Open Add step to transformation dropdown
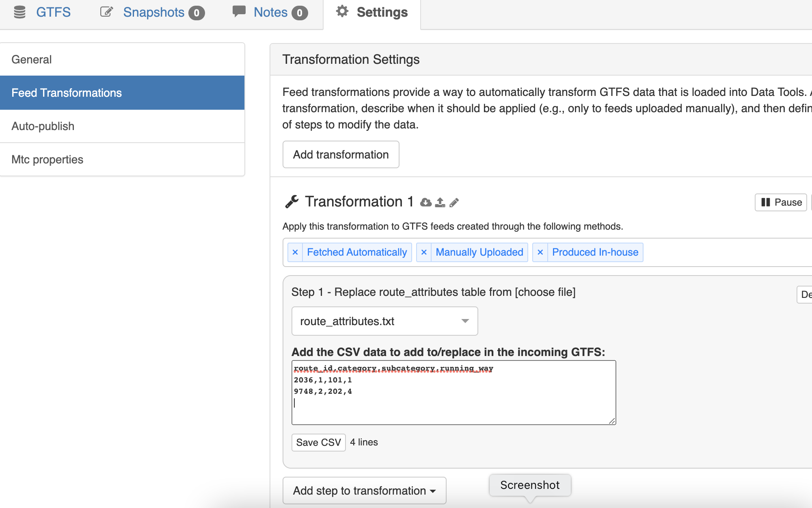 point(364,491)
